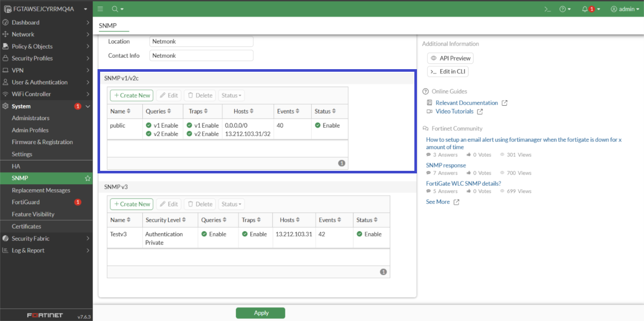Open FortiGate WLC SNMP details post
This screenshot has height=321, width=644.
(x=463, y=183)
